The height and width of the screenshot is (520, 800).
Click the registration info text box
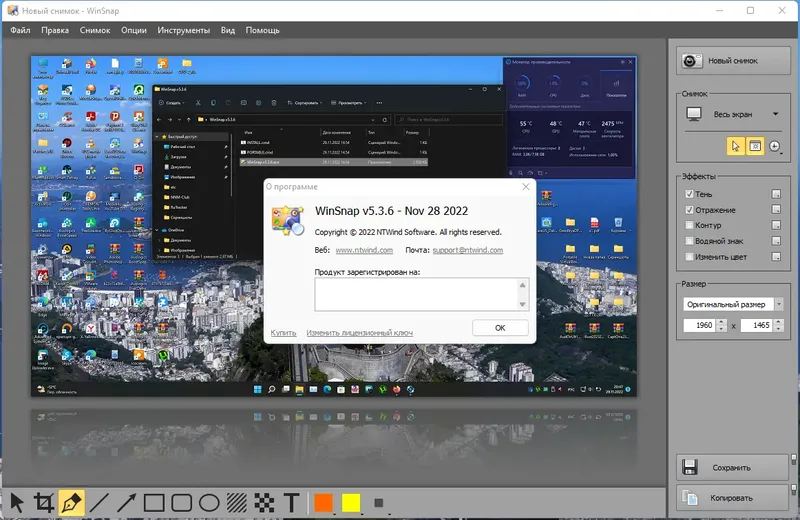[421, 294]
